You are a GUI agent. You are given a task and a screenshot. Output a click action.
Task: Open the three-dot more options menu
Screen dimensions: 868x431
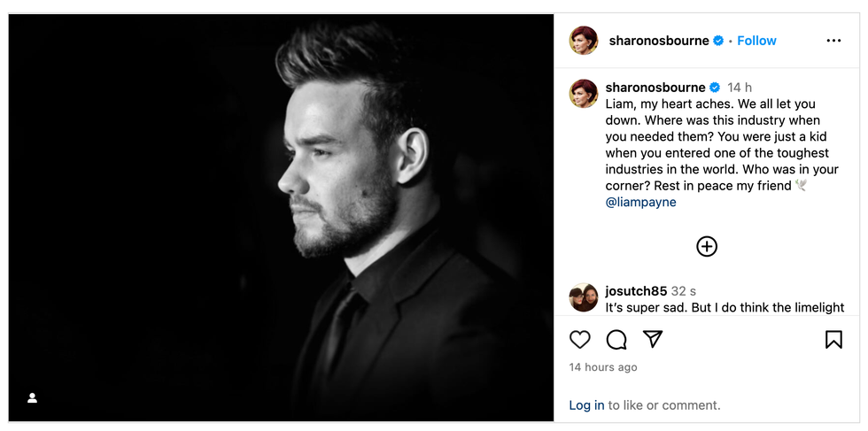coord(833,41)
